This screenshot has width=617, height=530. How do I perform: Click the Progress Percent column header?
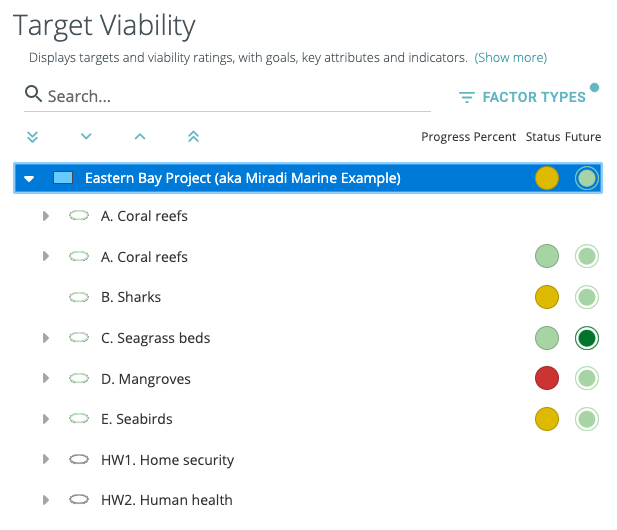pyautogui.click(x=468, y=137)
